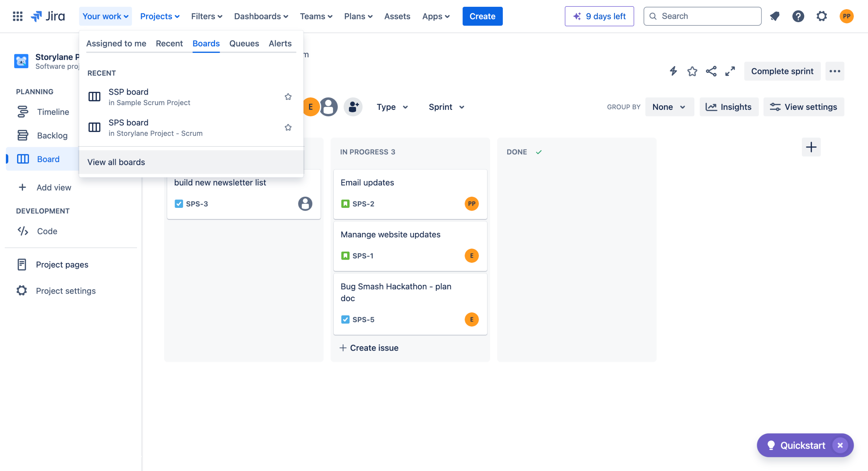Click the automation lightning bolt icon

point(673,71)
